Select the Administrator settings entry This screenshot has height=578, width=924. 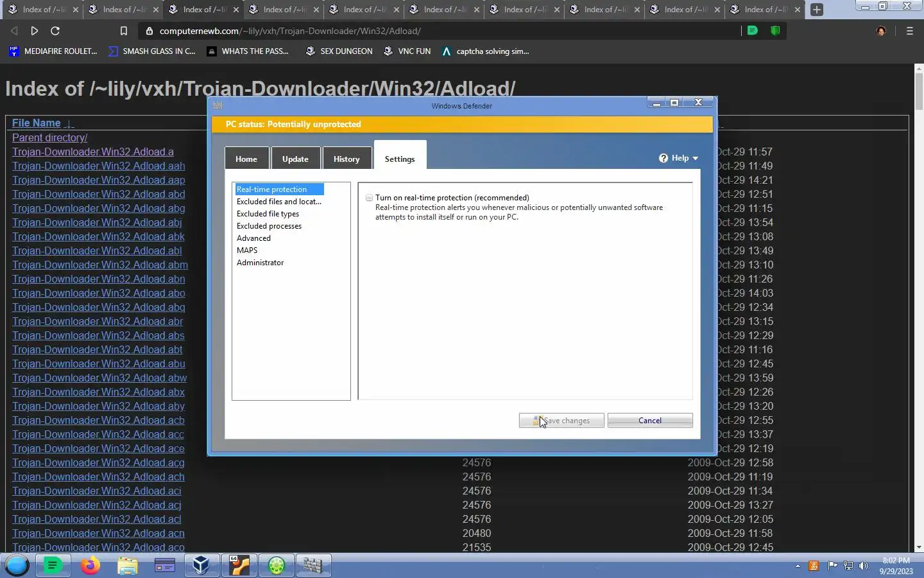[260, 263]
